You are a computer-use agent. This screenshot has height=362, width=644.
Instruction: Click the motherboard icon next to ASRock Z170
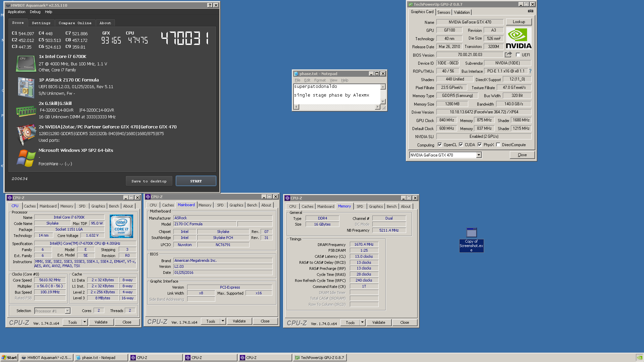click(x=26, y=87)
